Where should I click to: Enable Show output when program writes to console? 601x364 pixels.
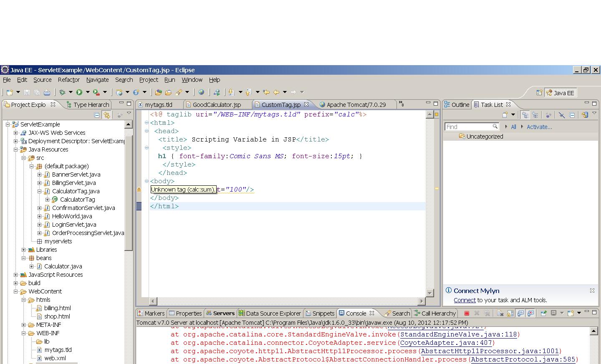(520, 313)
